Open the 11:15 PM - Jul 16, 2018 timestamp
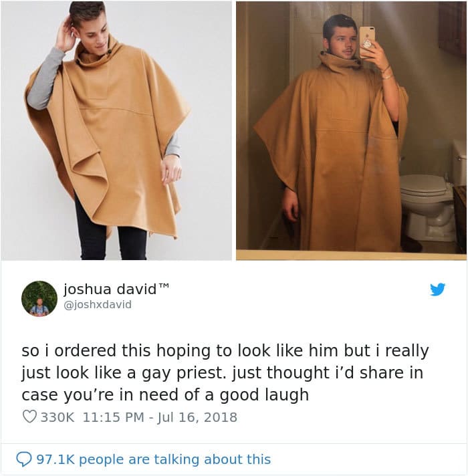 (160, 417)
